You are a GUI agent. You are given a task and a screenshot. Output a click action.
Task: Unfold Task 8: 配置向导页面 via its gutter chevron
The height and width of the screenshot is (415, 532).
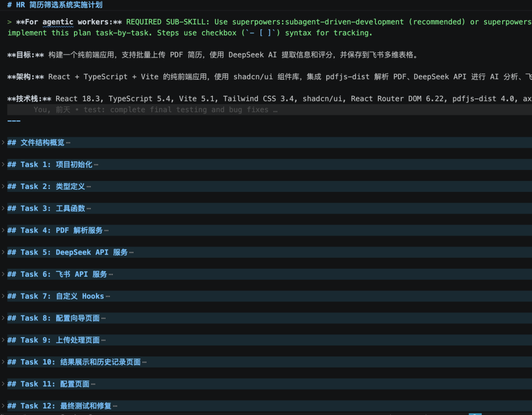(x=3, y=318)
